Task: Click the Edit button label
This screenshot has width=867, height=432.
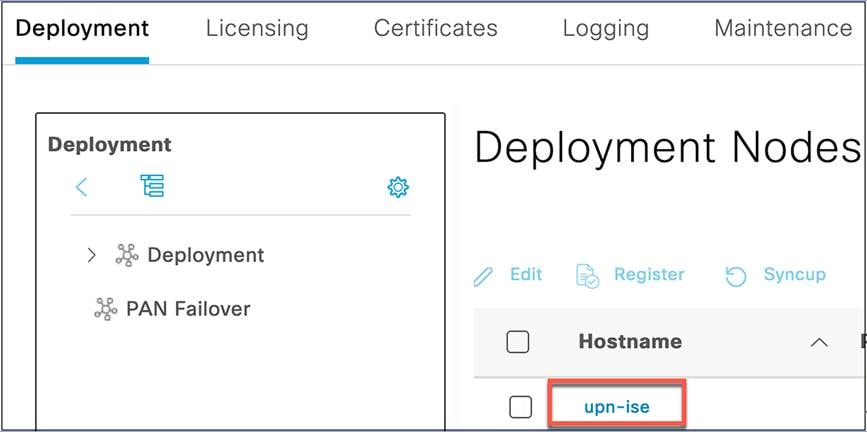Action: [526, 274]
